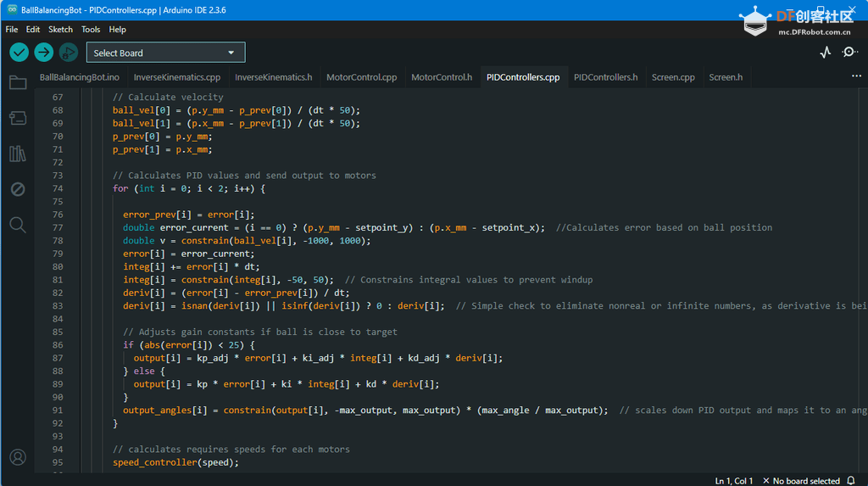Screen dimensions: 868x486
Task: Open the Library Manager sidebar
Action: [18, 154]
